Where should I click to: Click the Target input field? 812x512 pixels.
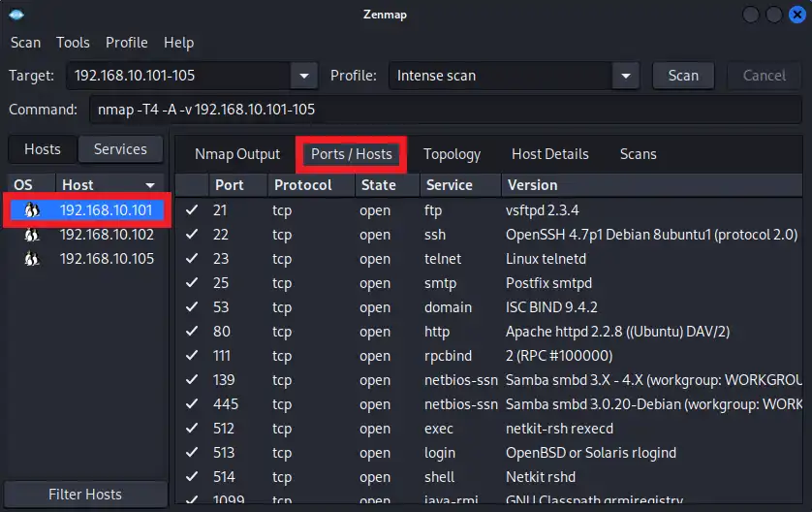[178, 76]
